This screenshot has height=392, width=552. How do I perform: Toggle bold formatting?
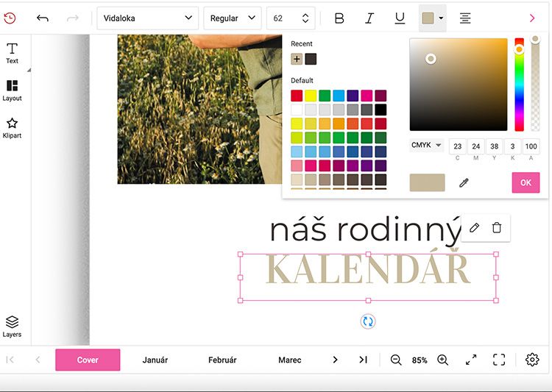[339, 18]
